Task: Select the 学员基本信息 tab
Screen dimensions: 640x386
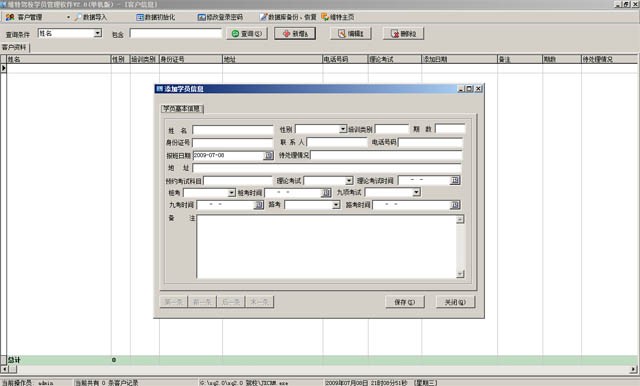Action: point(182,109)
